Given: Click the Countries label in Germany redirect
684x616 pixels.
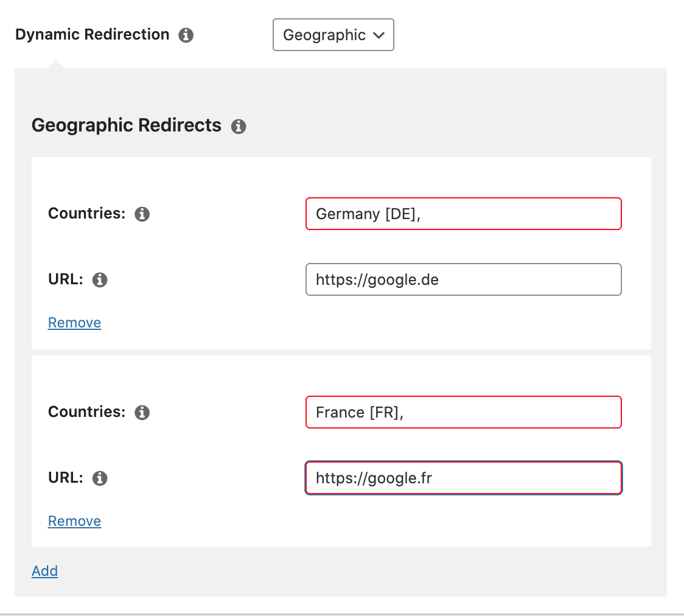Looking at the screenshot, I should (x=86, y=214).
